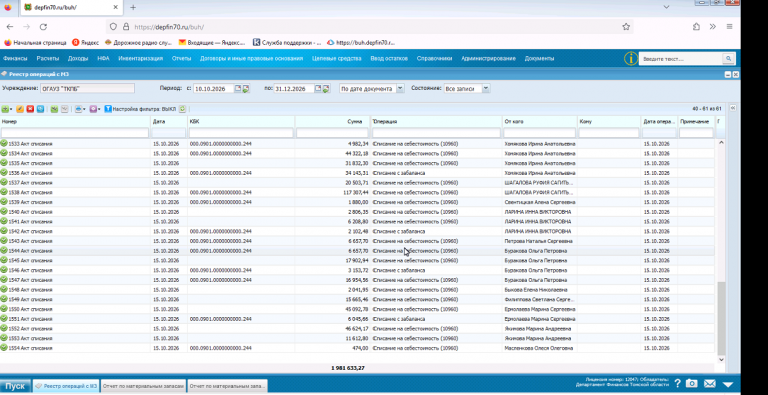Click the green add record icon
768x395 pixels.
coord(5,109)
